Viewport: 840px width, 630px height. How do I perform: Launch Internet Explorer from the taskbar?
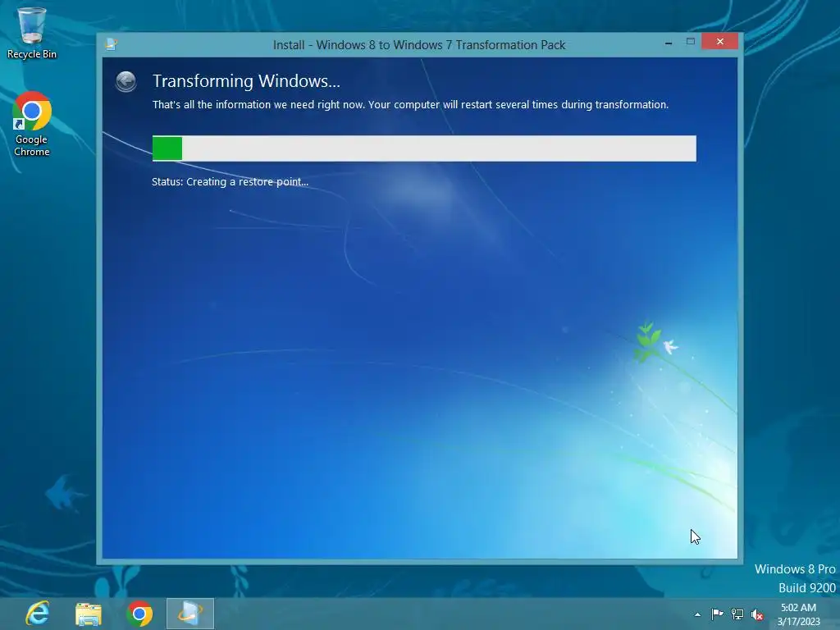tap(38, 614)
